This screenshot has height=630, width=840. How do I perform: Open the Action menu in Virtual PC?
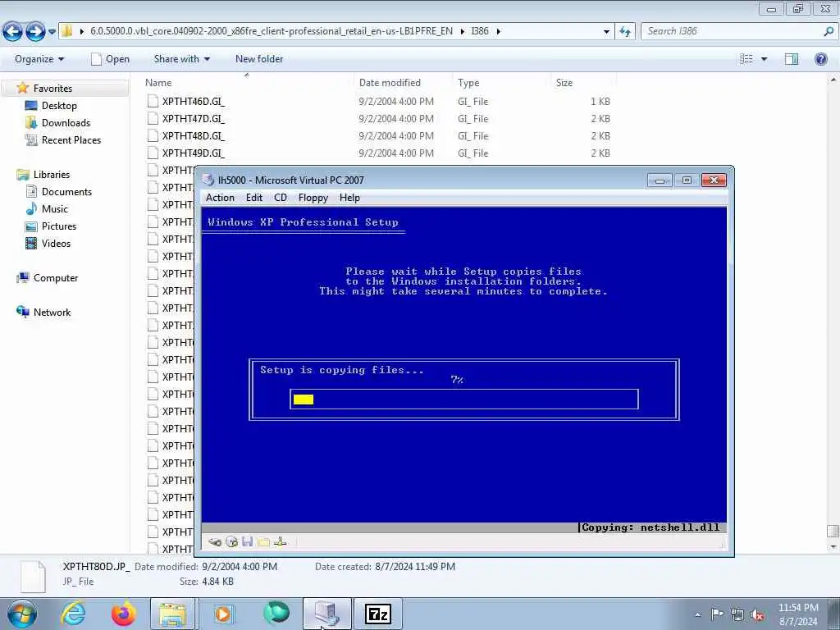point(220,198)
